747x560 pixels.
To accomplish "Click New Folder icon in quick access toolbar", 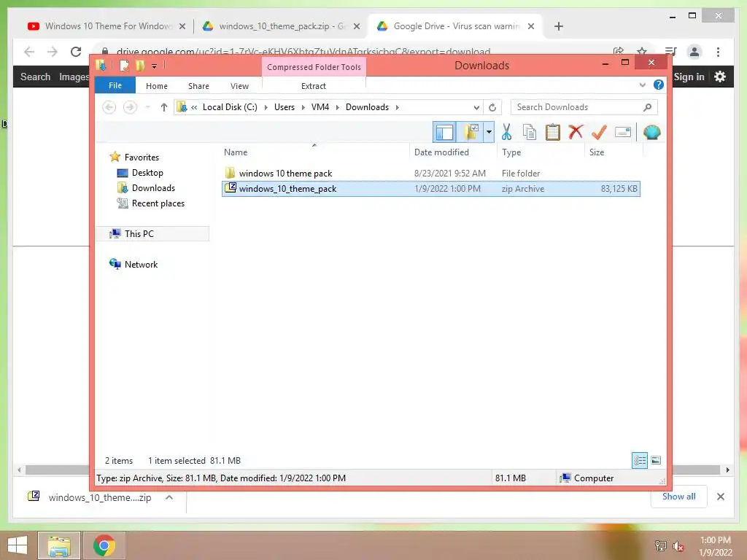I will click(x=139, y=66).
